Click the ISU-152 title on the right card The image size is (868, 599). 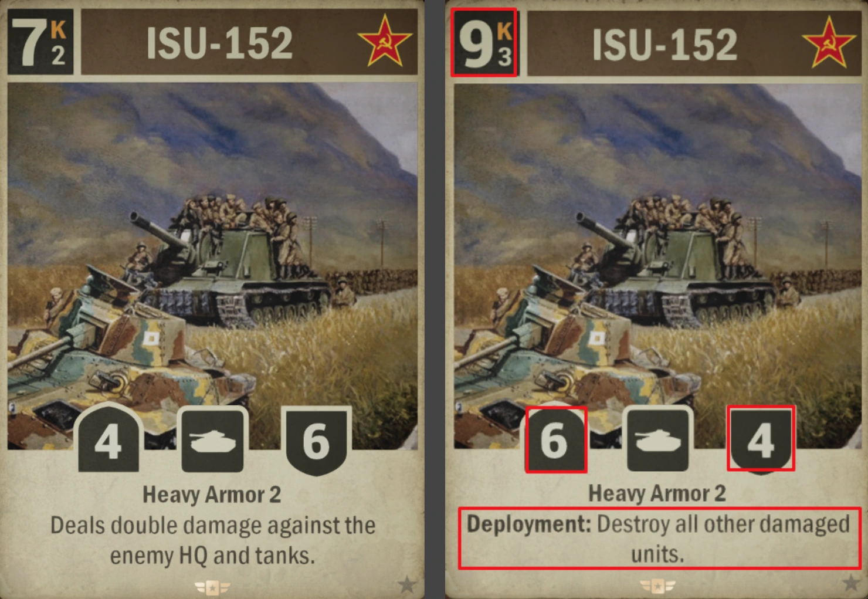tap(664, 44)
